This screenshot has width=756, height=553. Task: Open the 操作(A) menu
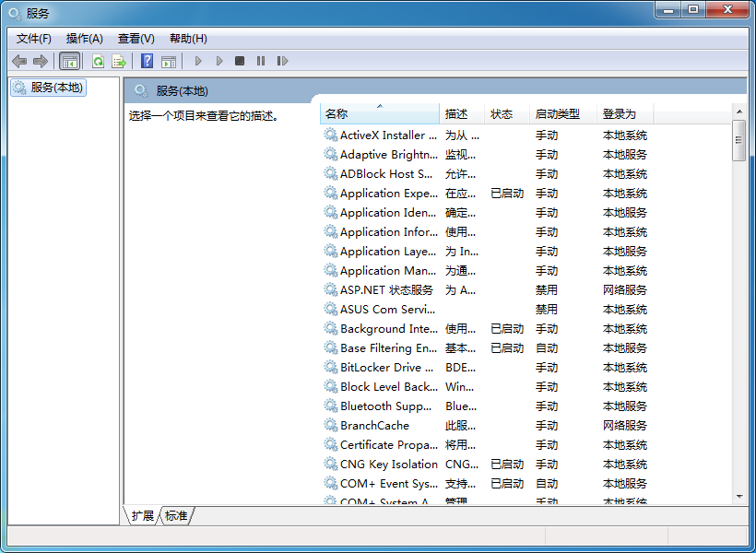(85, 38)
